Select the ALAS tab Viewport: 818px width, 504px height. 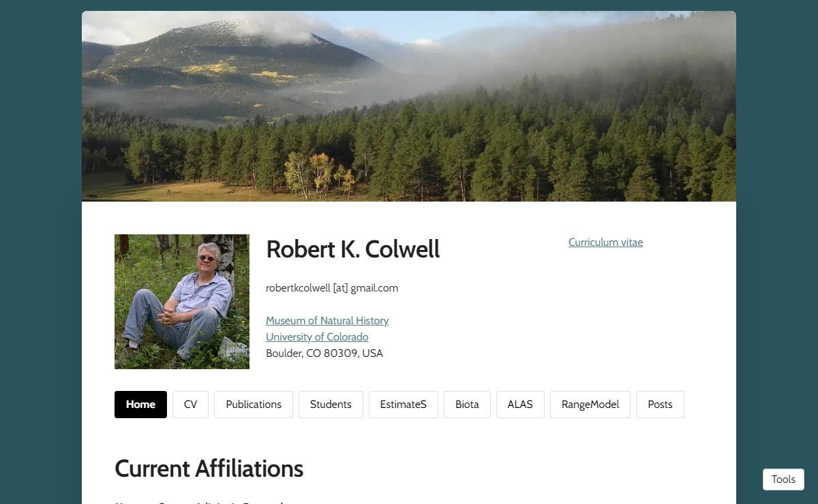coord(520,405)
